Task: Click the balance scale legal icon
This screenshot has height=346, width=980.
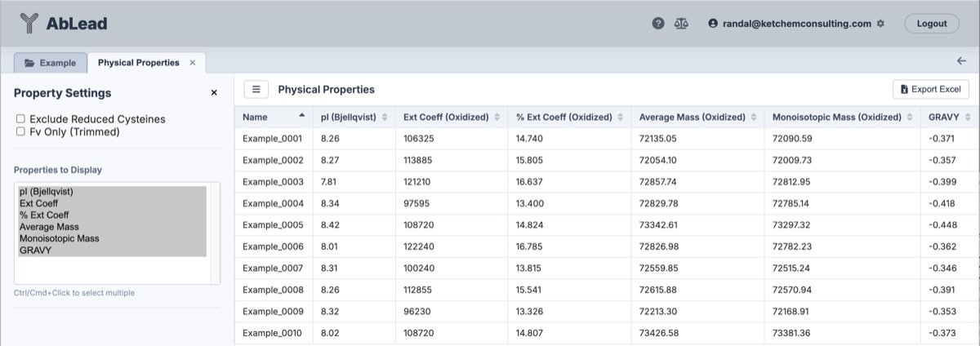Action: point(680,24)
